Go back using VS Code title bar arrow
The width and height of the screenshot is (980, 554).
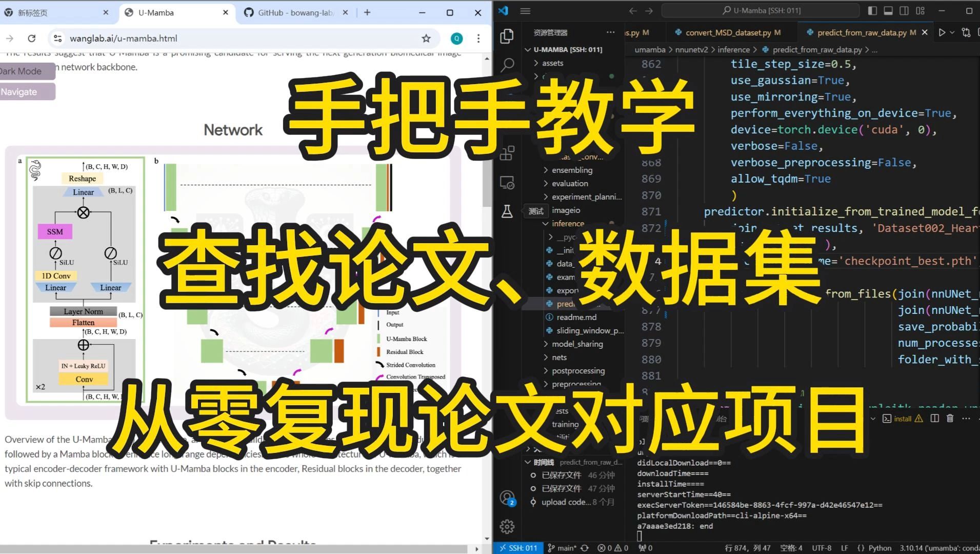pos(633,11)
